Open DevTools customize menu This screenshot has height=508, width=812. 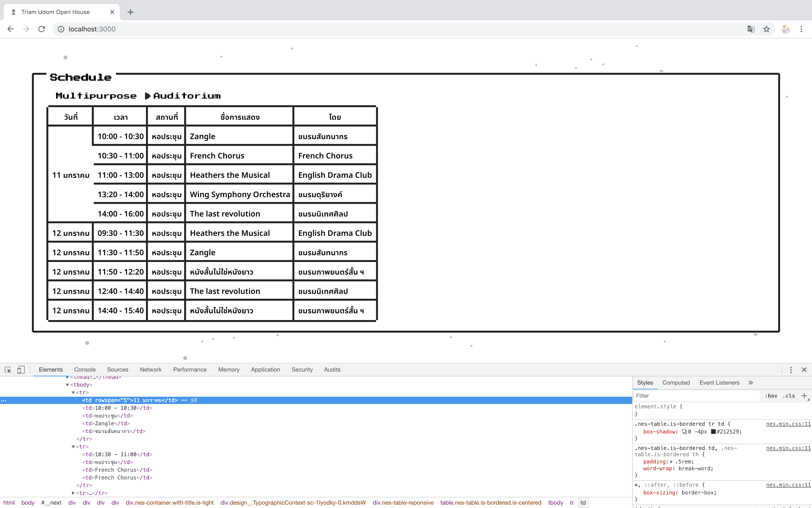[791, 370]
